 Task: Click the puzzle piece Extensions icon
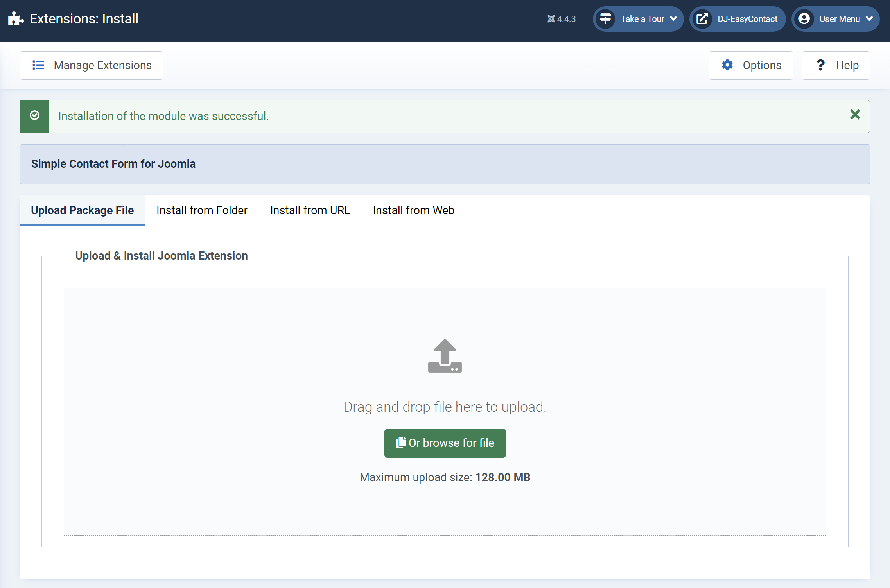click(16, 19)
